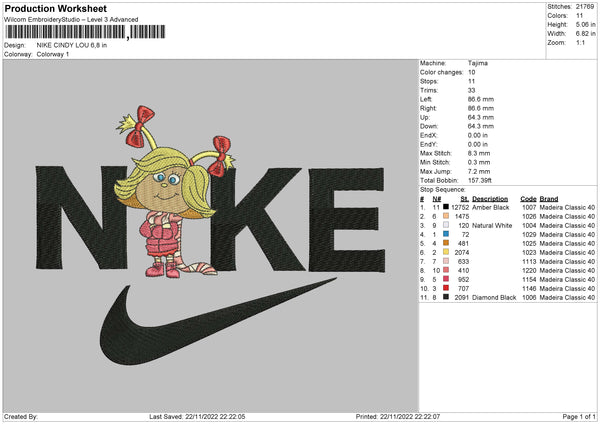Pick the Natural White color swatch
Screen dimensions: 600x424
(x=446, y=225)
